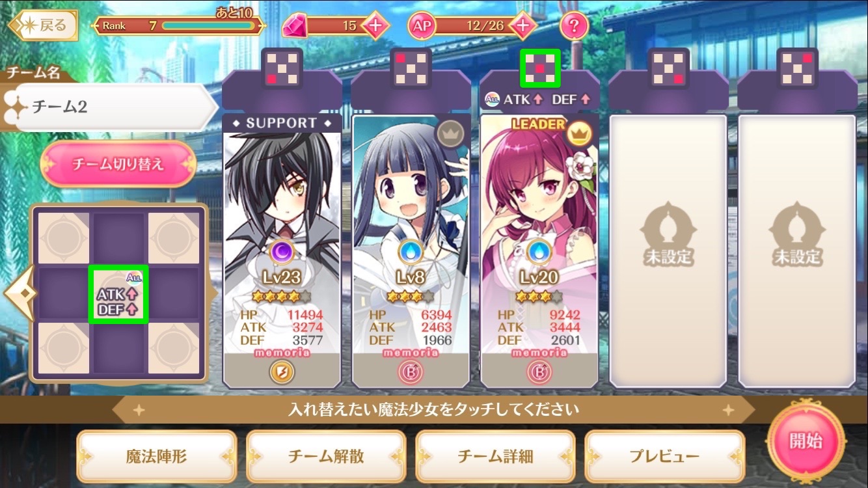Tap the 戻る back button
The width and height of the screenshot is (868, 488).
42,26
